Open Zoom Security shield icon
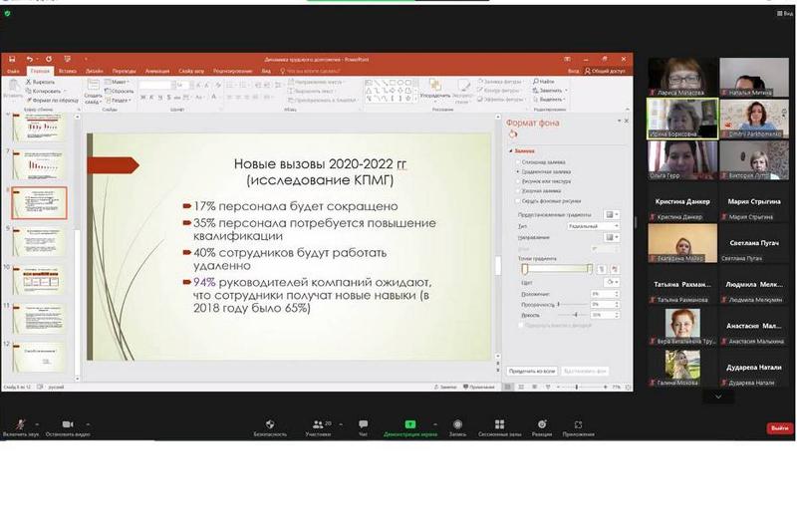 pyautogui.click(x=270, y=424)
